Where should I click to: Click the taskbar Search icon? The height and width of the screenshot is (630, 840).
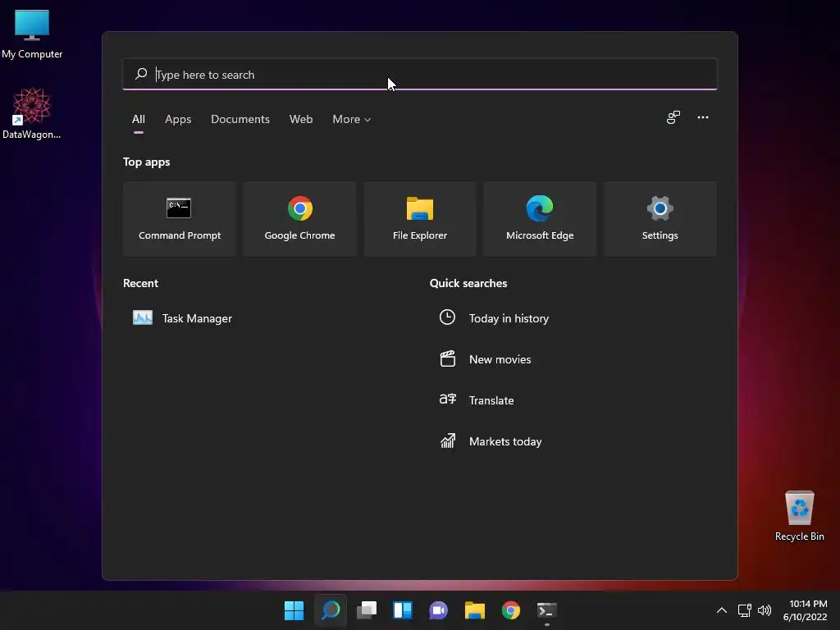coord(331,610)
